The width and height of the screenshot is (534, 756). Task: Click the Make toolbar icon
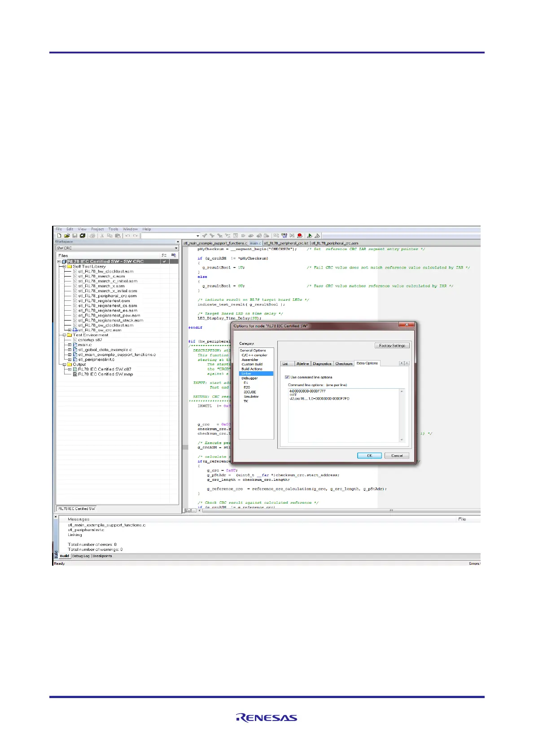284,236
